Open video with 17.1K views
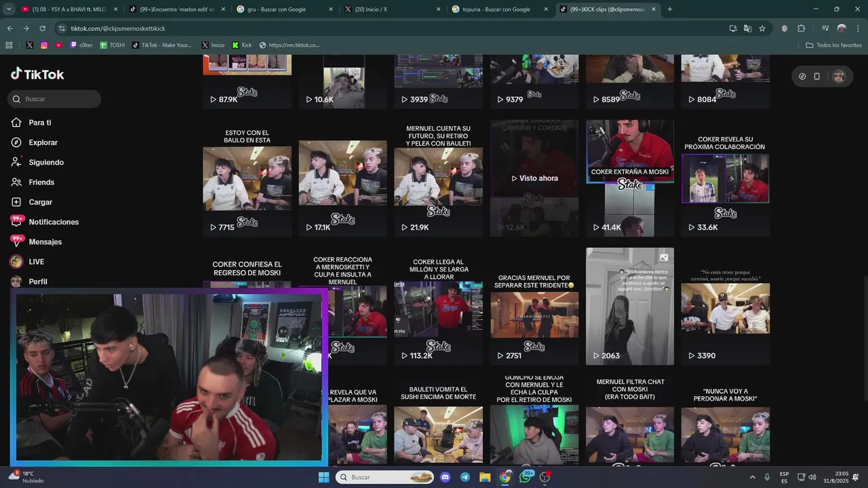The width and height of the screenshot is (868, 488). tap(342, 178)
